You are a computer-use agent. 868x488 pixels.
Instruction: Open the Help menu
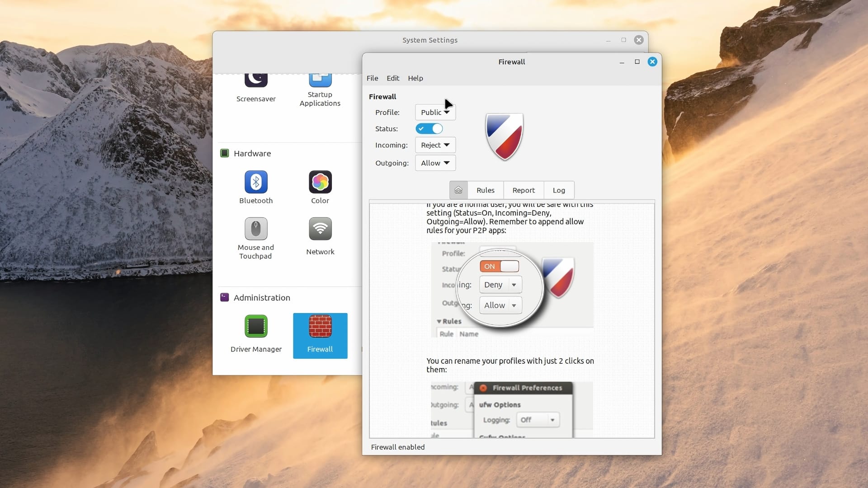tap(415, 78)
